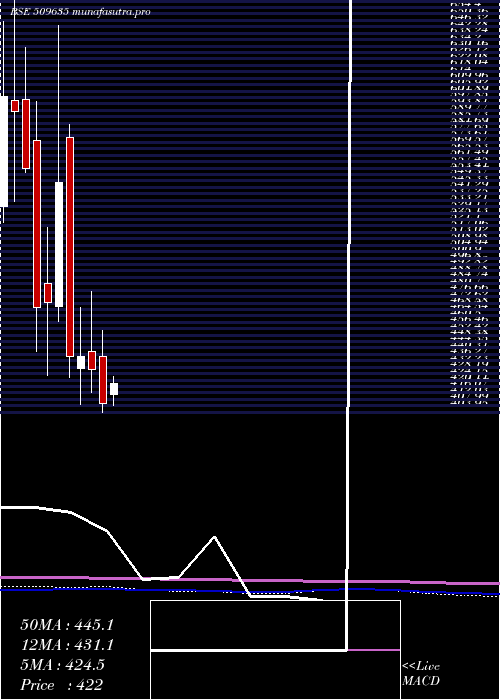Click the Price : 422 value
Image resolution: width=500 pixels, height=700 pixels.
pyautogui.click(x=62, y=685)
